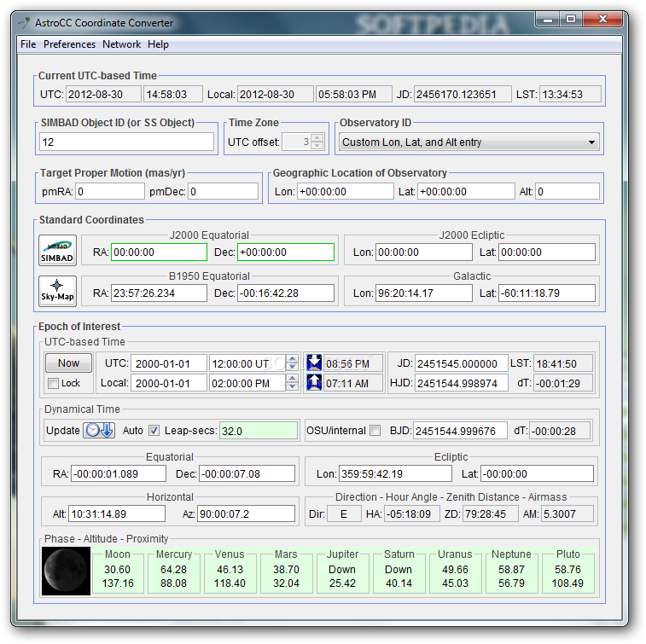Click the Horizontal Az field
646x644 pixels.
pos(246,513)
